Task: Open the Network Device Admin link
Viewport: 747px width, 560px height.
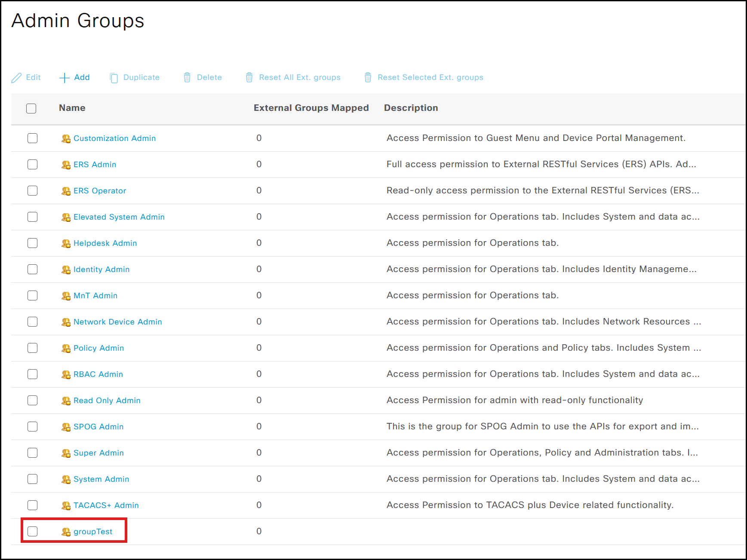Action: (x=117, y=322)
